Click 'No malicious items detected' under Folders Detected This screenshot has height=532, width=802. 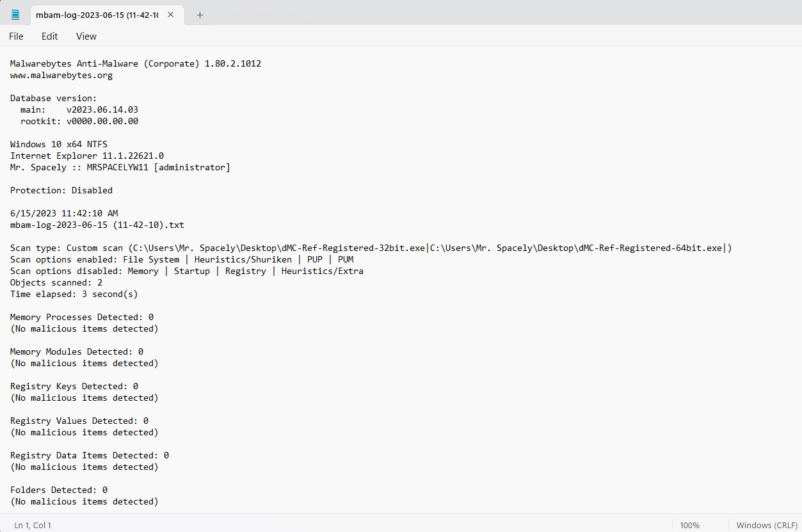tap(84, 502)
